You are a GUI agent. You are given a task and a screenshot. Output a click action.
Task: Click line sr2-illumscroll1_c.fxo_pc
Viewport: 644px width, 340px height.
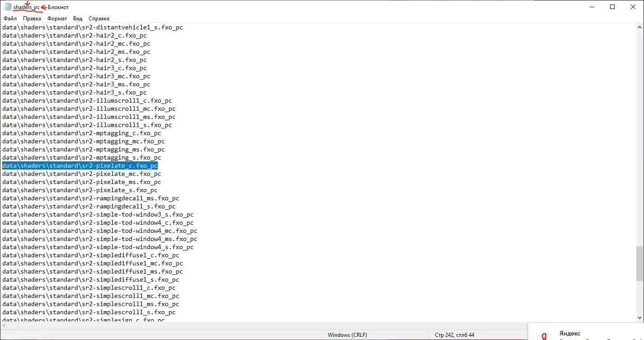[87, 101]
